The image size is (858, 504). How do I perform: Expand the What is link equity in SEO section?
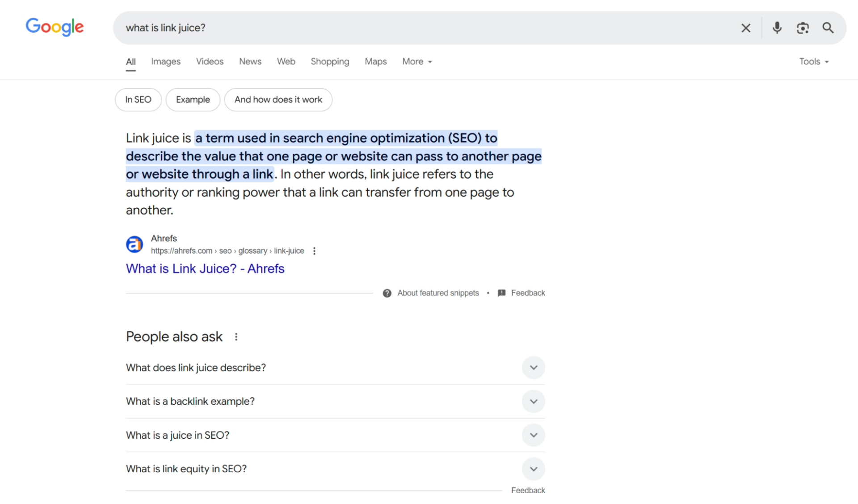[x=533, y=469]
